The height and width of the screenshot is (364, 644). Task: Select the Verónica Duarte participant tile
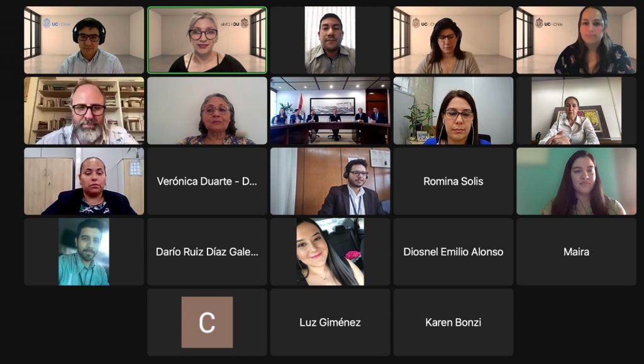[207, 181]
